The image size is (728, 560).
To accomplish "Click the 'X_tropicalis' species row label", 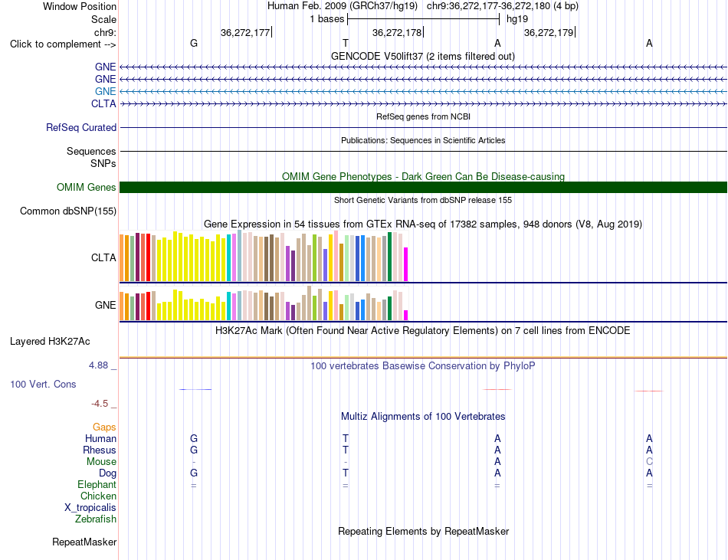I will pos(90,508).
